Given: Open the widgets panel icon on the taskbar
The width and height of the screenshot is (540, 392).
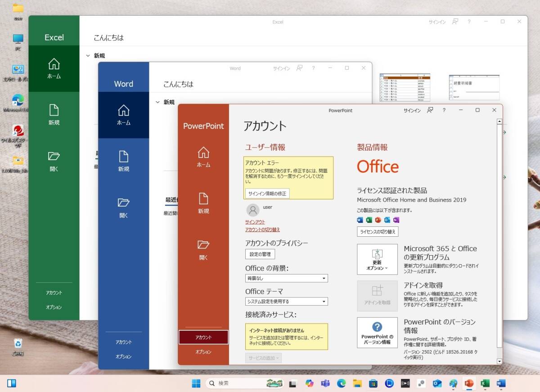Looking at the screenshot, I should [x=12, y=383].
